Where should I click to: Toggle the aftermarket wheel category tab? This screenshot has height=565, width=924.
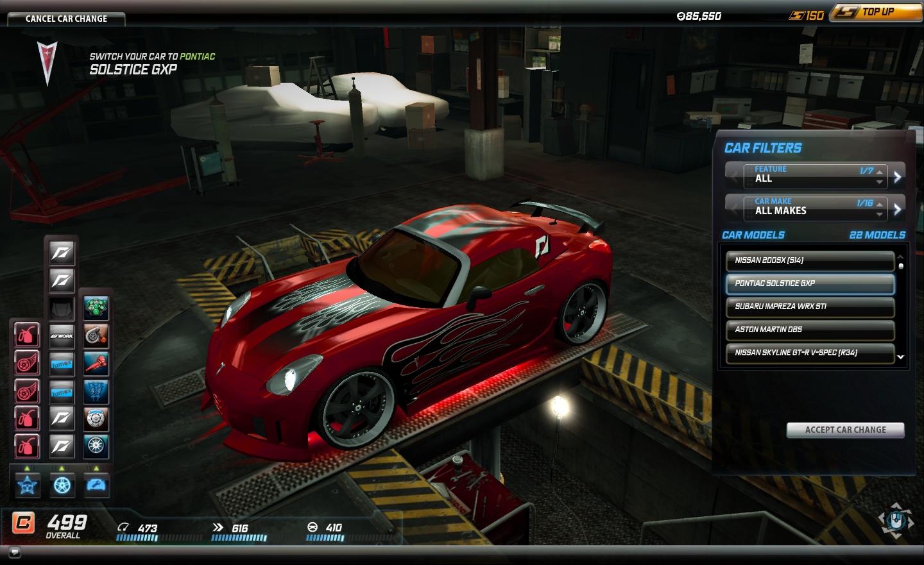point(62,485)
